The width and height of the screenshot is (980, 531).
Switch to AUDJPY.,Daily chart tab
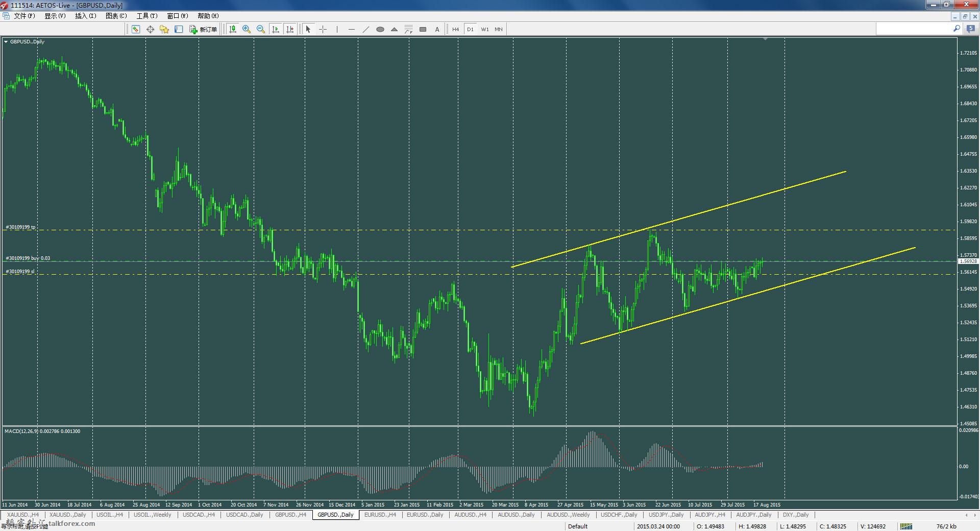754,515
